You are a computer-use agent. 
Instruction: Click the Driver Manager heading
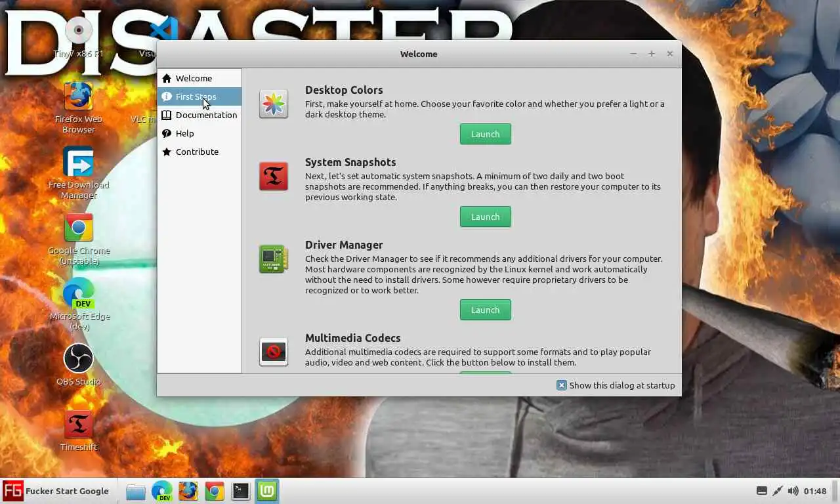344,245
